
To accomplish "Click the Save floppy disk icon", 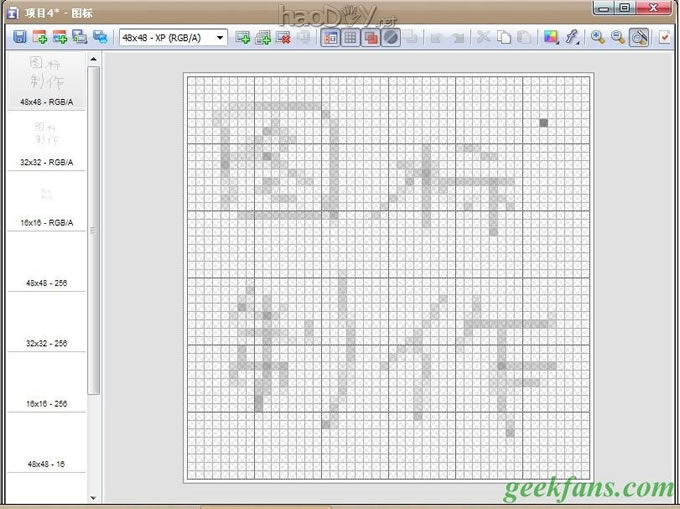I will pyautogui.click(x=19, y=37).
